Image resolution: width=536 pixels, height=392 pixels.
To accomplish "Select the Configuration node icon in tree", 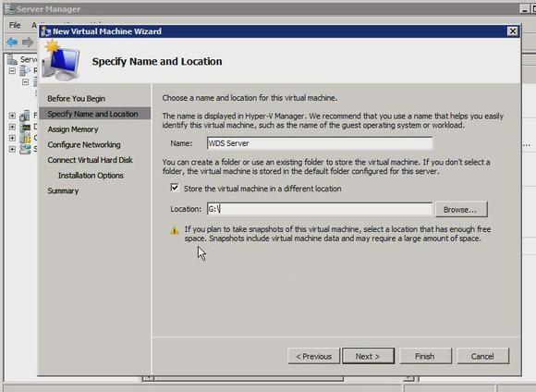I will tap(25, 138).
